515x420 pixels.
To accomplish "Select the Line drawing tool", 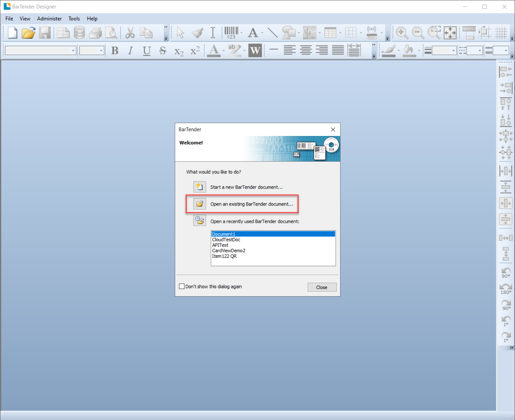I will tap(272, 33).
